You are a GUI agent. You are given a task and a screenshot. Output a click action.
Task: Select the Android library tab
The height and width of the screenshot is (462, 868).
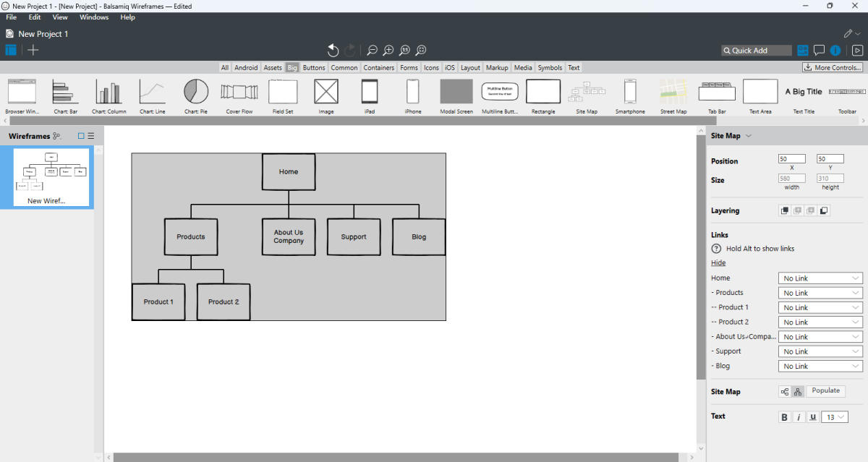(x=246, y=68)
